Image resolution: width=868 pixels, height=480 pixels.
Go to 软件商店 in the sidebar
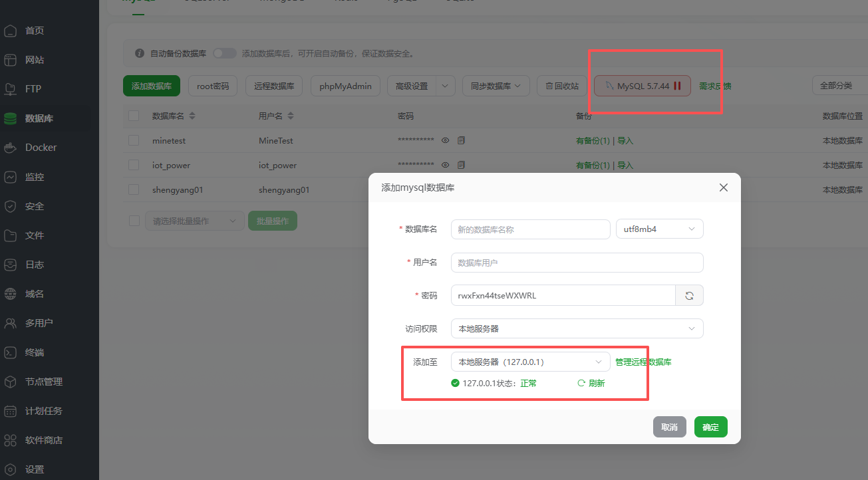(43, 440)
